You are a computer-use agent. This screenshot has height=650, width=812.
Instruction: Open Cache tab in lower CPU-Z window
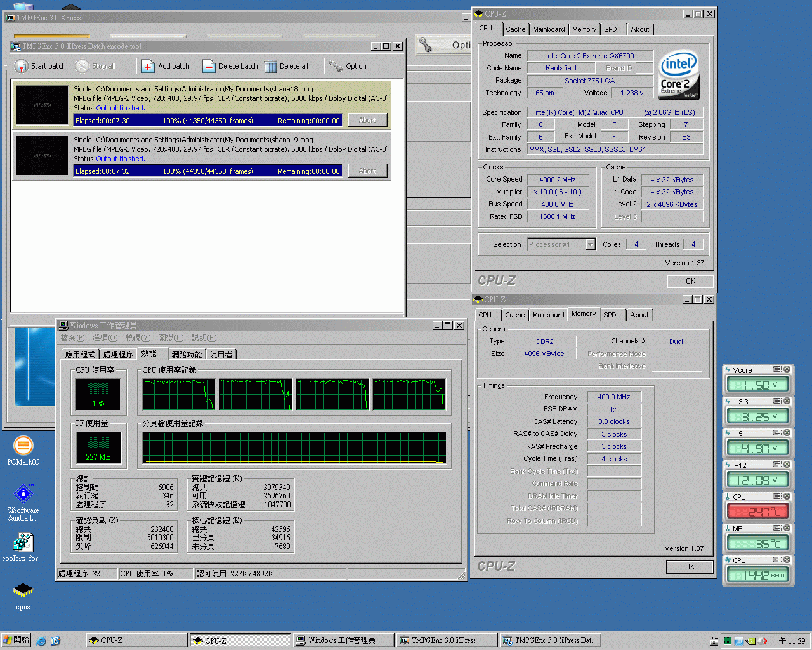pos(514,315)
